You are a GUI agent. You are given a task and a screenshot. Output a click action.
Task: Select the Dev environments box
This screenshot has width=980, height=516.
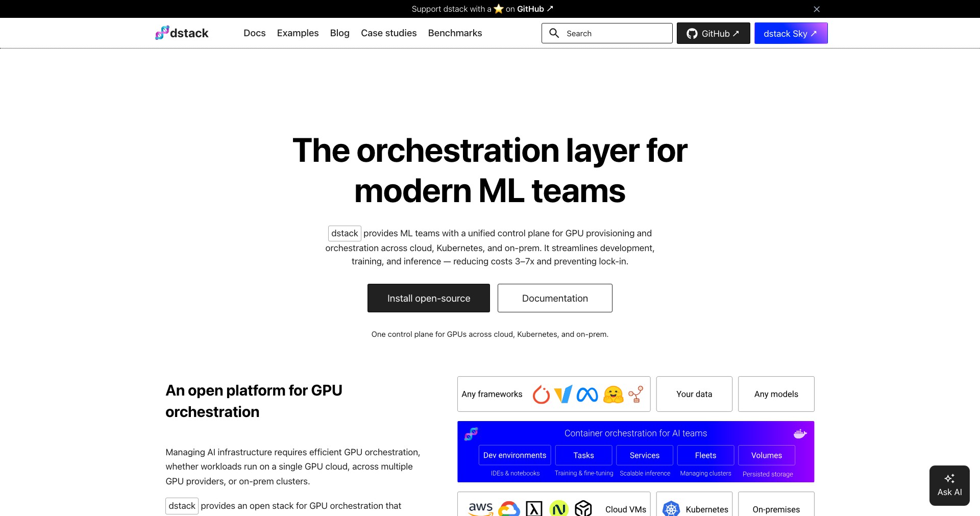tap(514, 455)
